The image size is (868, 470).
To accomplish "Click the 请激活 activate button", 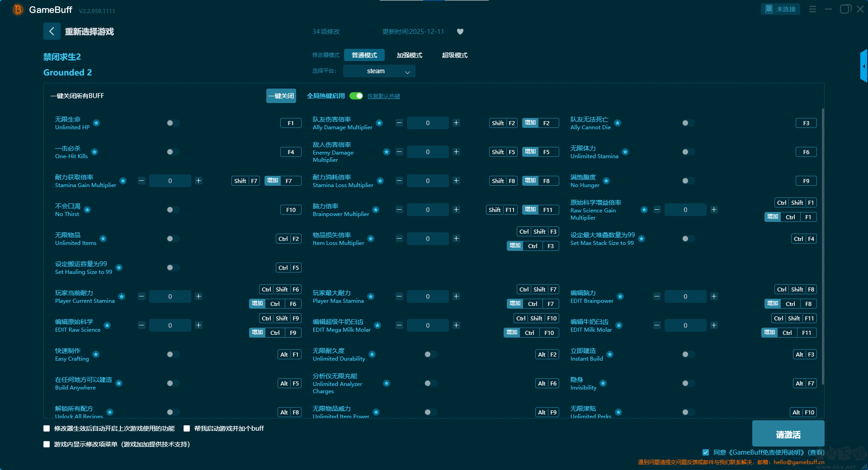I will [788, 434].
